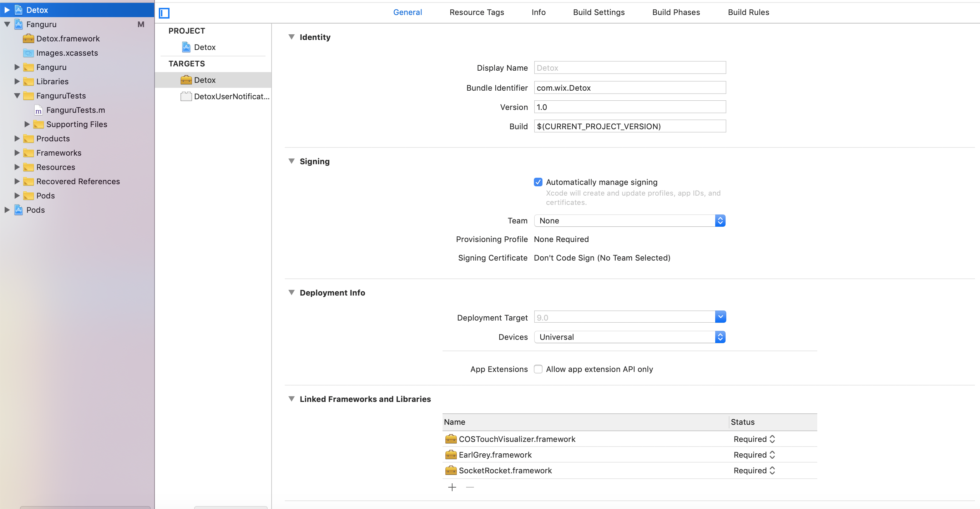Remove linked framework with minus button
This screenshot has width=980, height=509.
coord(470,487)
